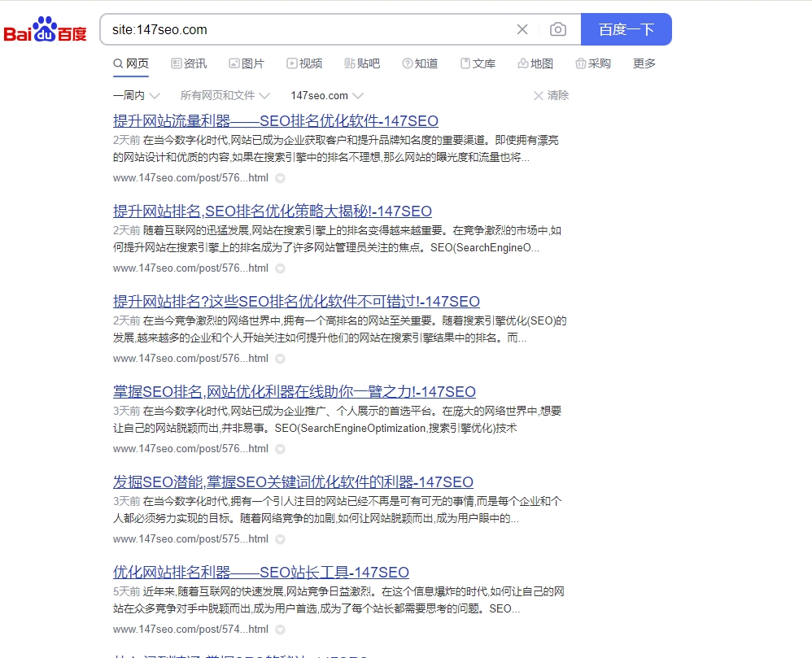
Task: Switch to the 图片 tab
Action: coord(247,63)
